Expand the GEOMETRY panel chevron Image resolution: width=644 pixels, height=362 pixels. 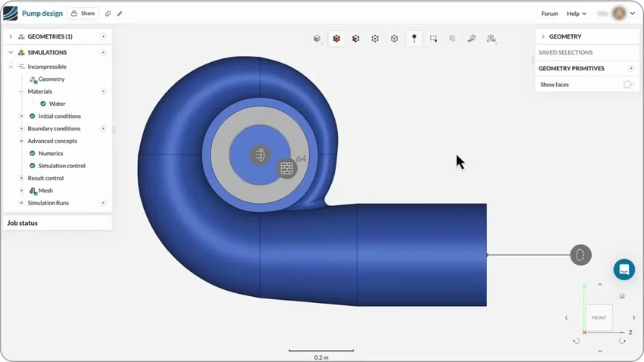[543, 36]
